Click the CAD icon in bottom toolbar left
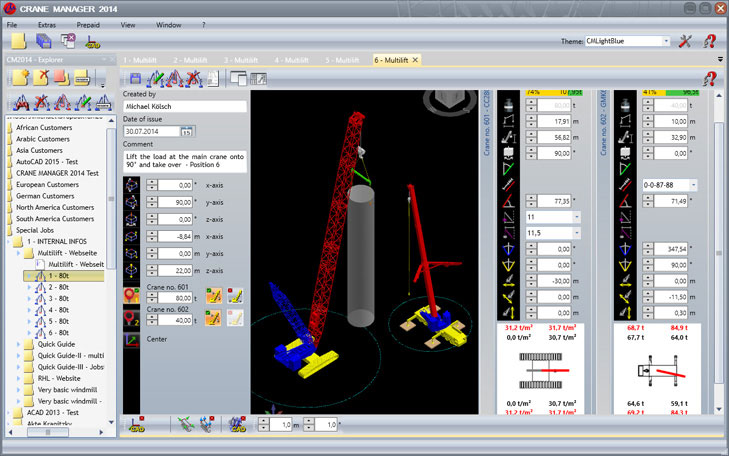The height and width of the screenshot is (456, 729). pyautogui.click(x=137, y=424)
